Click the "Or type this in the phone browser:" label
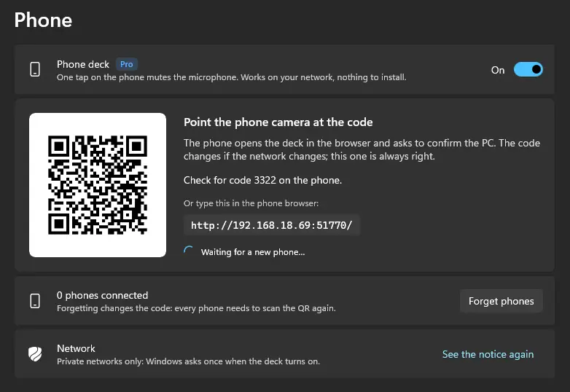This screenshot has height=392, width=570. pyautogui.click(x=251, y=203)
